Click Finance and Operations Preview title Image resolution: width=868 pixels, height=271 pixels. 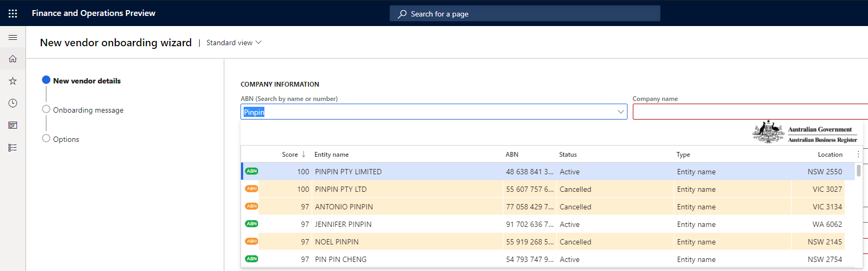pos(93,13)
